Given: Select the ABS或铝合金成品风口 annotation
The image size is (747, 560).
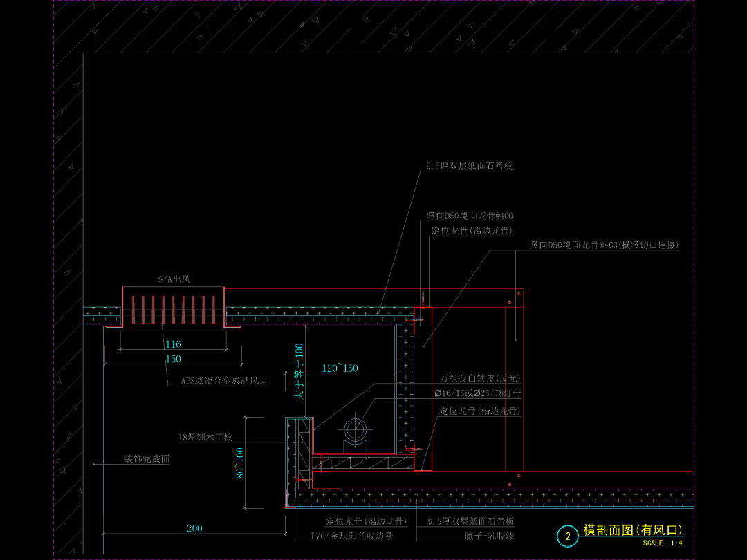Looking at the screenshot, I should pos(224,381).
